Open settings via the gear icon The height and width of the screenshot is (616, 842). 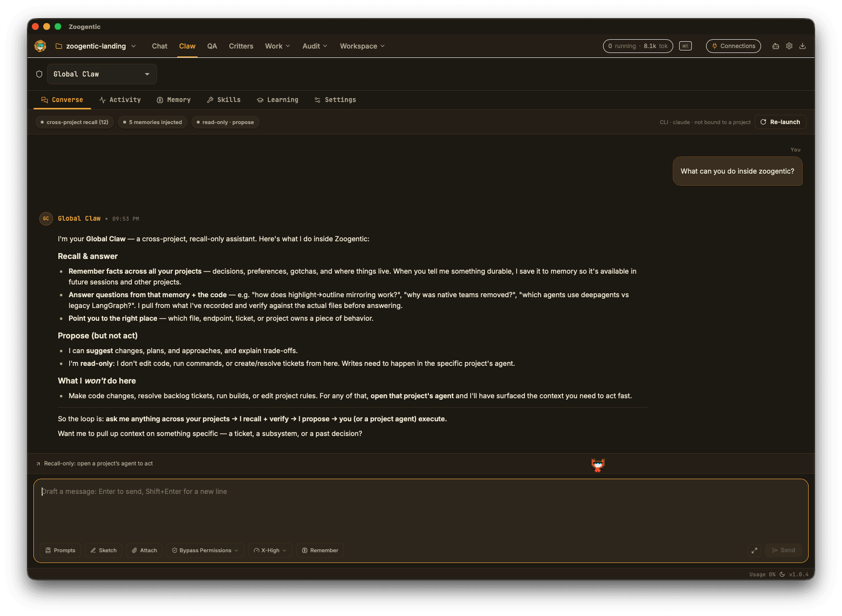pyautogui.click(x=789, y=46)
